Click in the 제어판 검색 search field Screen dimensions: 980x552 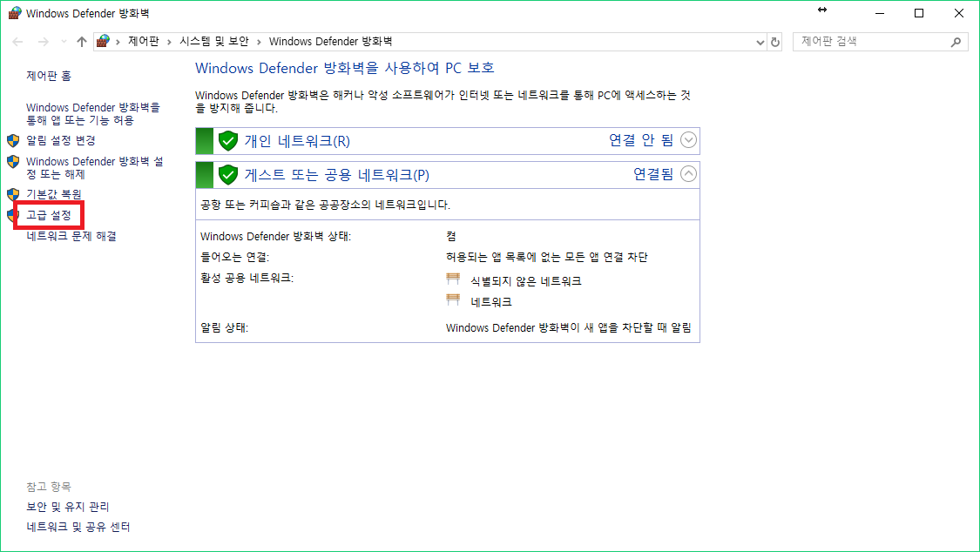click(x=871, y=42)
